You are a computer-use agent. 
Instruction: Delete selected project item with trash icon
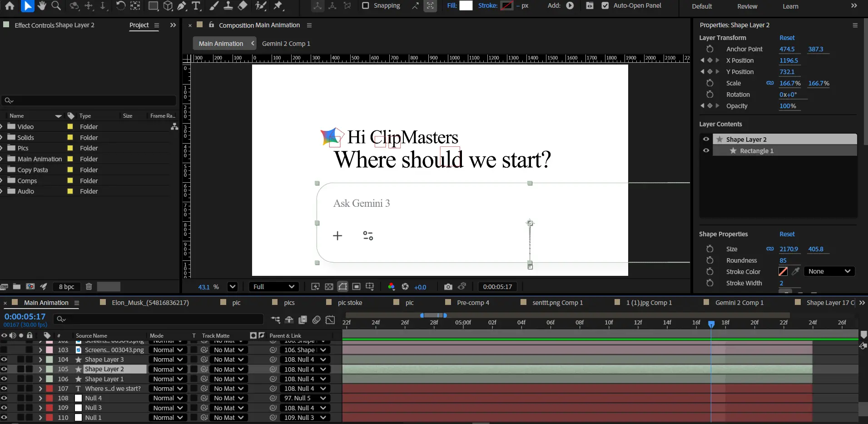coord(89,287)
